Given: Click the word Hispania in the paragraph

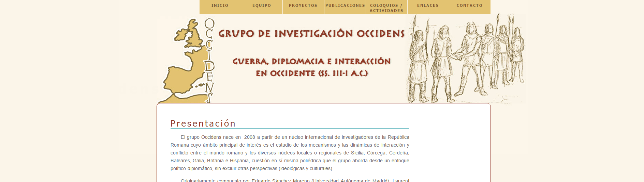Looking at the screenshot, I should pyautogui.click(x=239, y=161).
